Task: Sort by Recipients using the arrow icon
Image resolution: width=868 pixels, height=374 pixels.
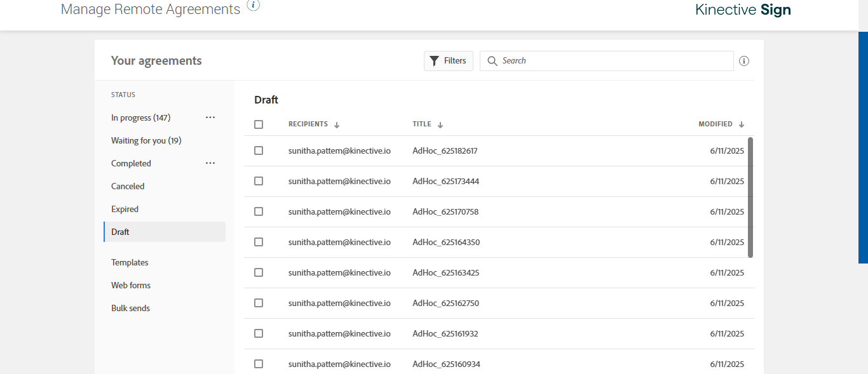Action: [337, 125]
